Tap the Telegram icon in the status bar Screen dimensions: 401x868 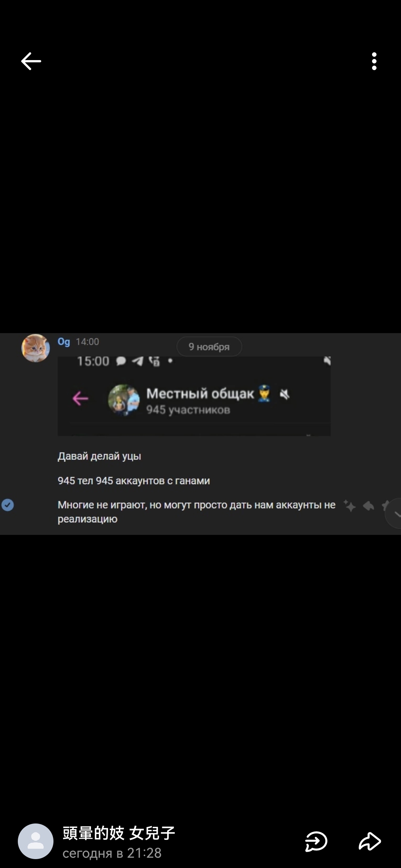(x=137, y=361)
